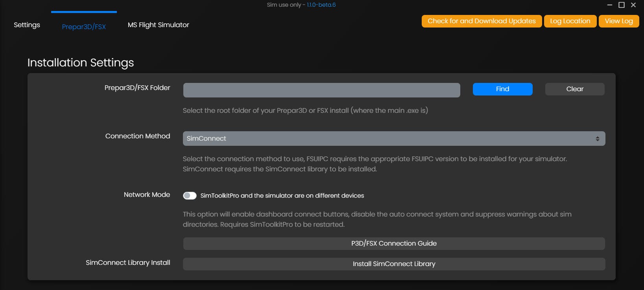This screenshot has height=290, width=644.
Task: Click Check for and Download Updates
Action: click(x=482, y=21)
